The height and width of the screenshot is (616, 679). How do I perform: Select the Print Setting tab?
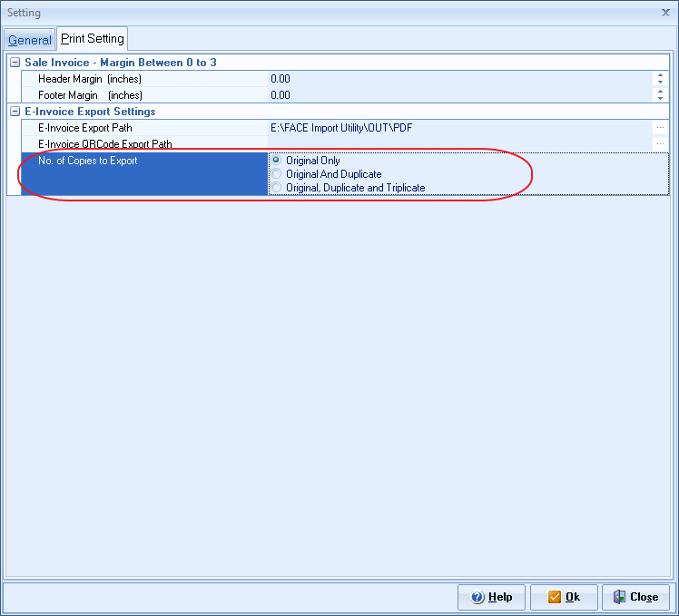point(93,39)
